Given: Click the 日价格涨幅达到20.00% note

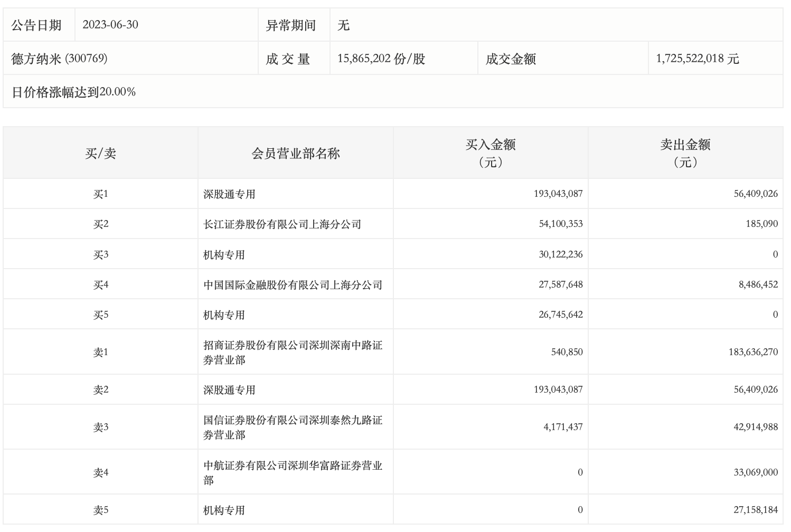Looking at the screenshot, I should click(73, 92).
